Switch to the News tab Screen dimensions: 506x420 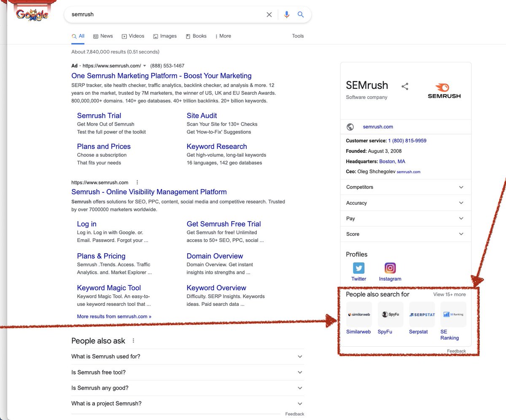(103, 36)
